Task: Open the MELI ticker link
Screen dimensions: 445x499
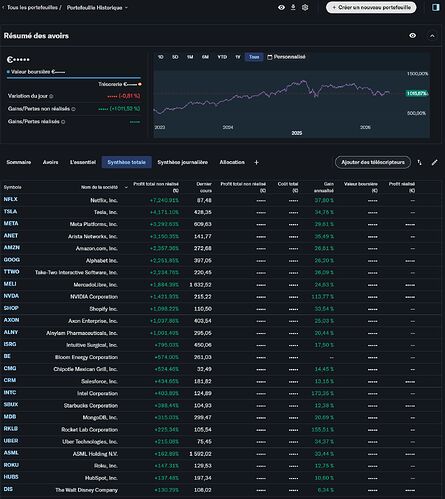Action: [10, 284]
